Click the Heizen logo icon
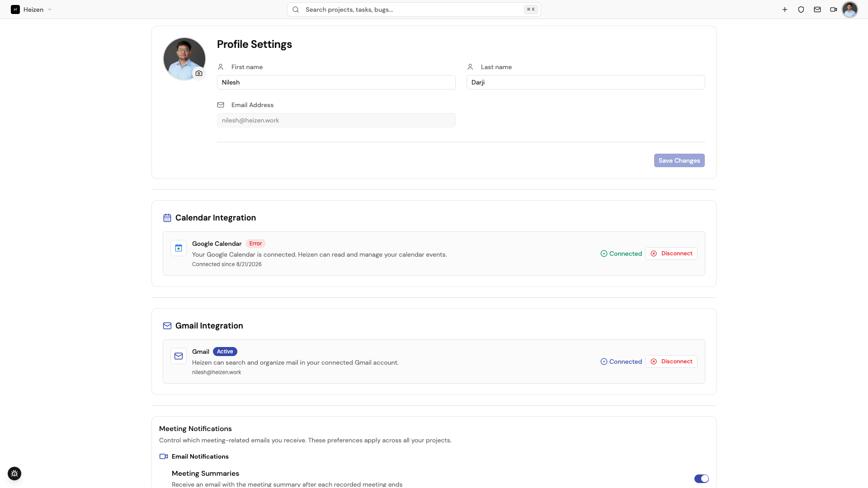 [15, 9]
